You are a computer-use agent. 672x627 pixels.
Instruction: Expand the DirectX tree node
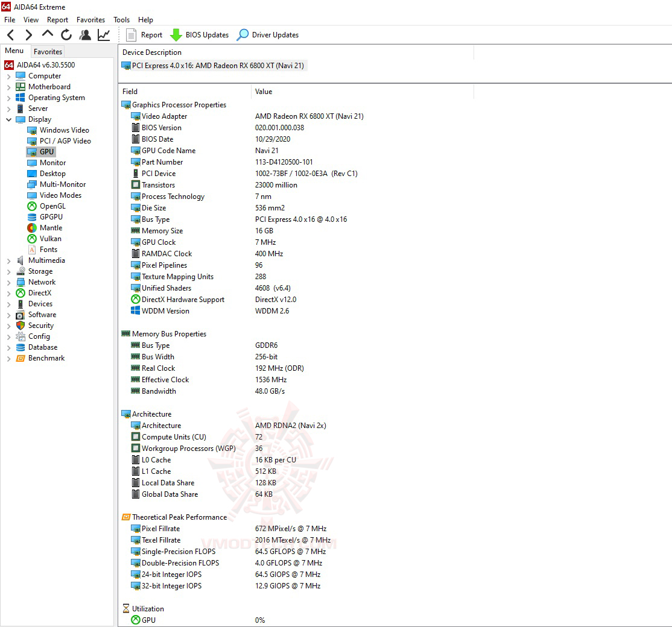click(8, 293)
